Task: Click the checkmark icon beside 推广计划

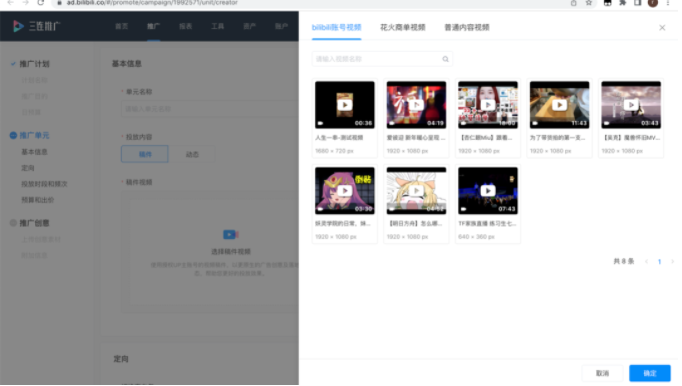Action: click(x=13, y=64)
